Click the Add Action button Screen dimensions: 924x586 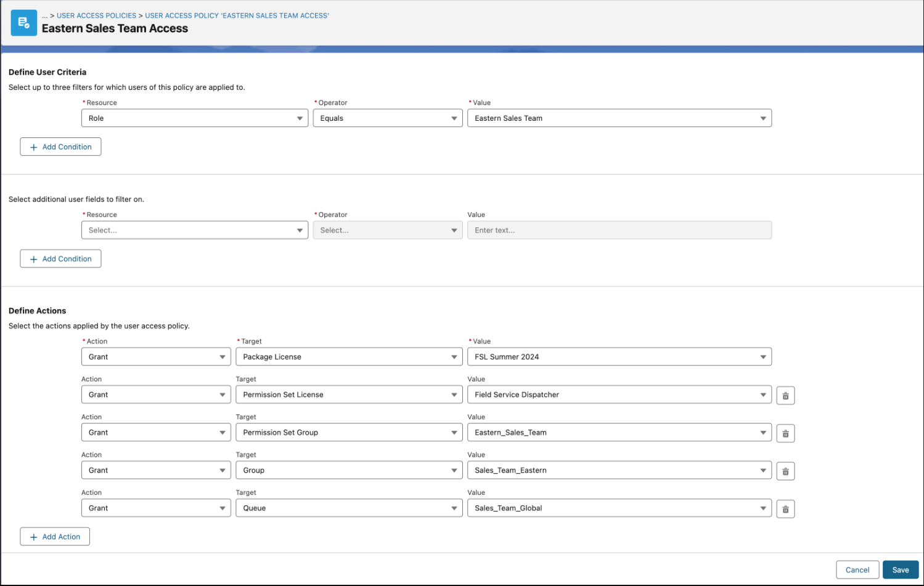click(55, 537)
